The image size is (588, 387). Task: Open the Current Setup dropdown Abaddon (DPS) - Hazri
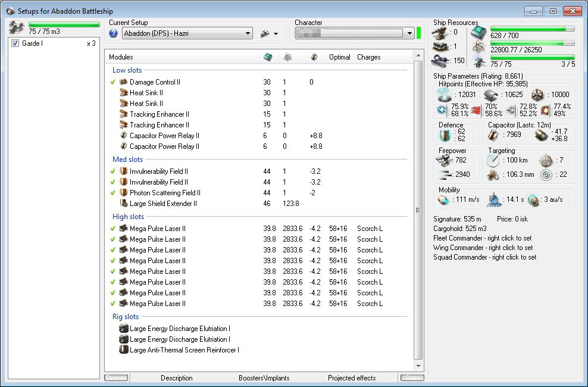pos(187,33)
